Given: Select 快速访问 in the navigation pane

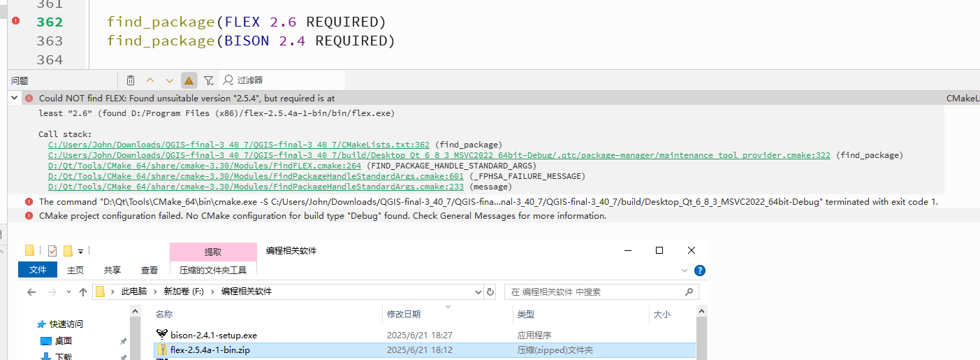Looking at the screenshot, I should click(66, 324).
